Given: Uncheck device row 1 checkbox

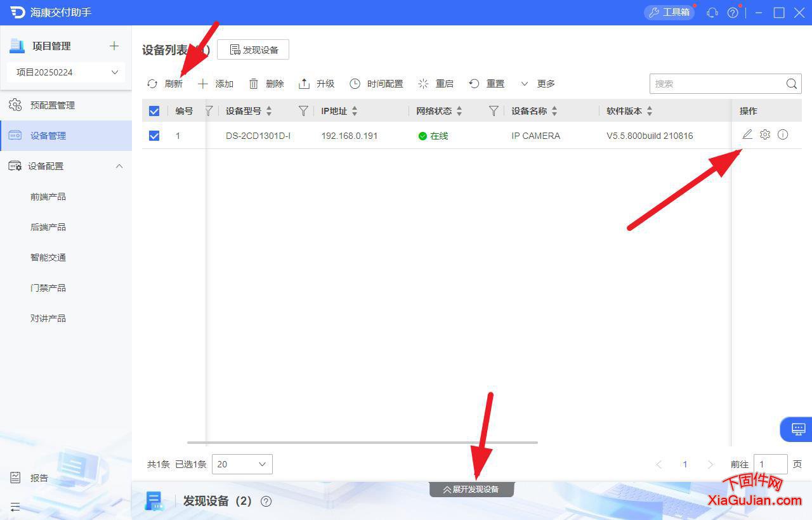Looking at the screenshot, I should click(x=154, y=135).
